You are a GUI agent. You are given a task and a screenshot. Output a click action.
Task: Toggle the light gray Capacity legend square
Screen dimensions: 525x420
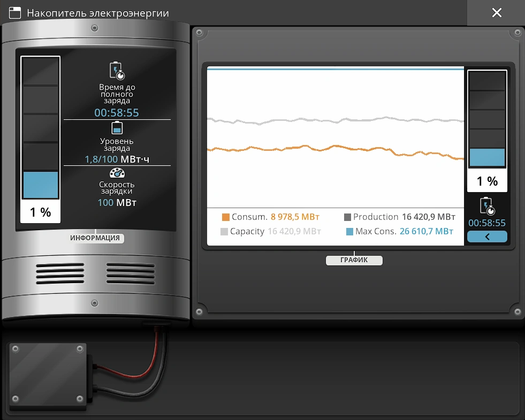coord(224,232)
